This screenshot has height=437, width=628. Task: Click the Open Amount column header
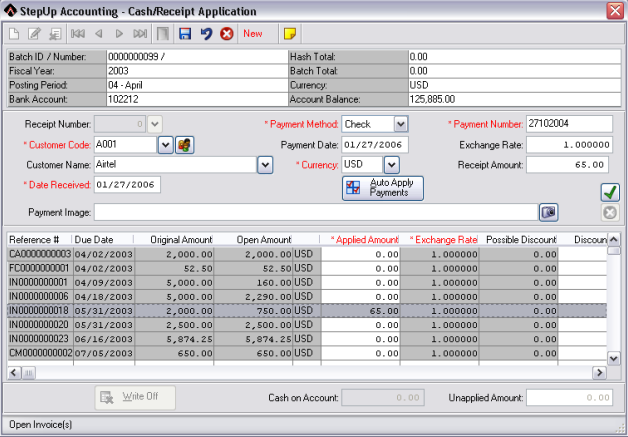coord(253,240)
